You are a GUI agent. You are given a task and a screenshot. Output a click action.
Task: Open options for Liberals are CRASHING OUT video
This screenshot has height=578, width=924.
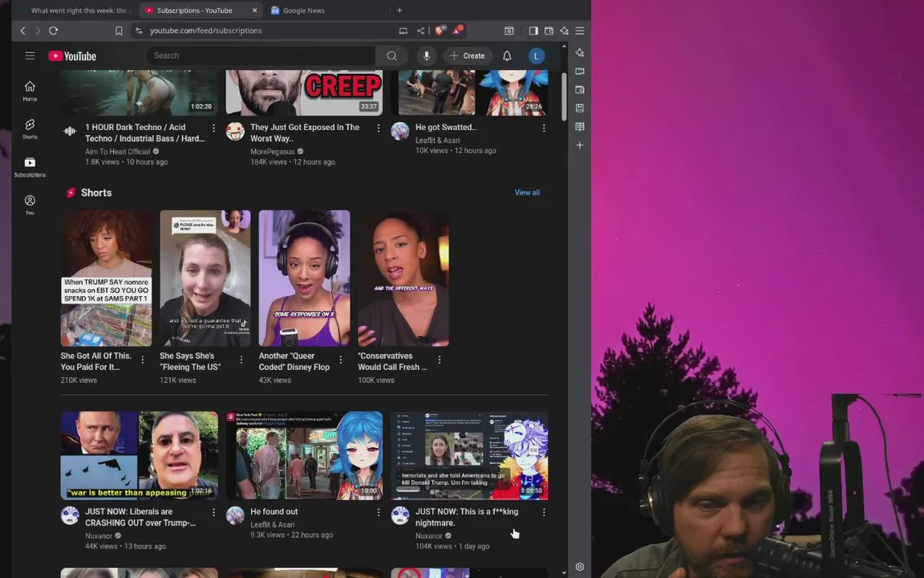tap(213, 512)
